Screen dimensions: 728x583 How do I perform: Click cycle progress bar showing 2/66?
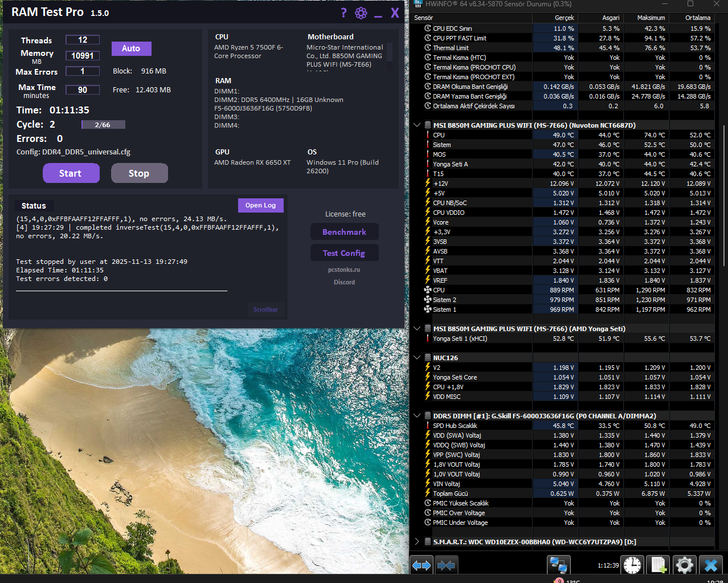[x=103, y=125]
